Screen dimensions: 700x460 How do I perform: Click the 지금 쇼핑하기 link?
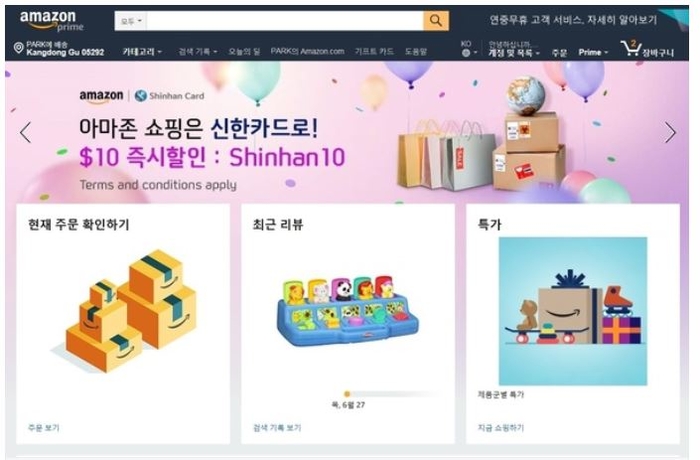(x=501, y=428)
